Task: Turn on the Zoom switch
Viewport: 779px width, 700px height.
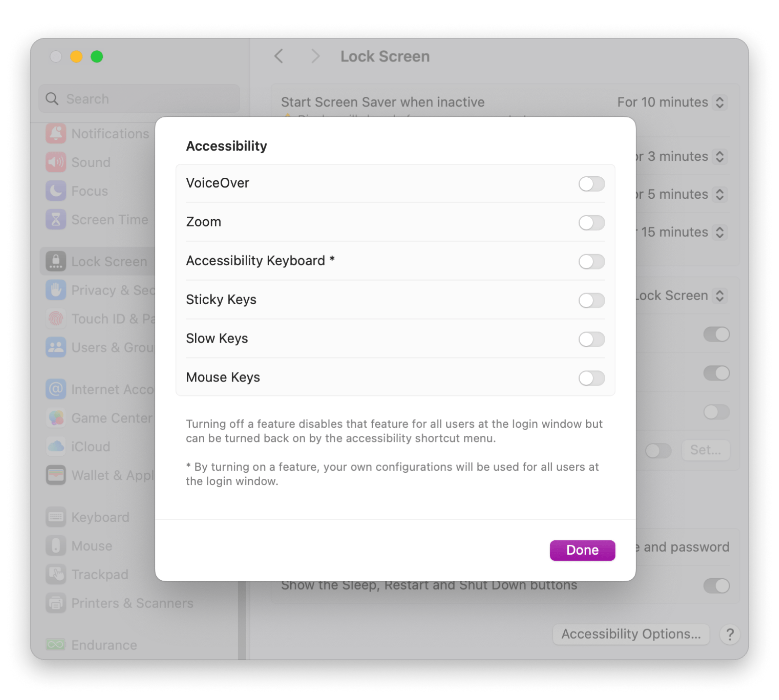Action: point(591,223)
